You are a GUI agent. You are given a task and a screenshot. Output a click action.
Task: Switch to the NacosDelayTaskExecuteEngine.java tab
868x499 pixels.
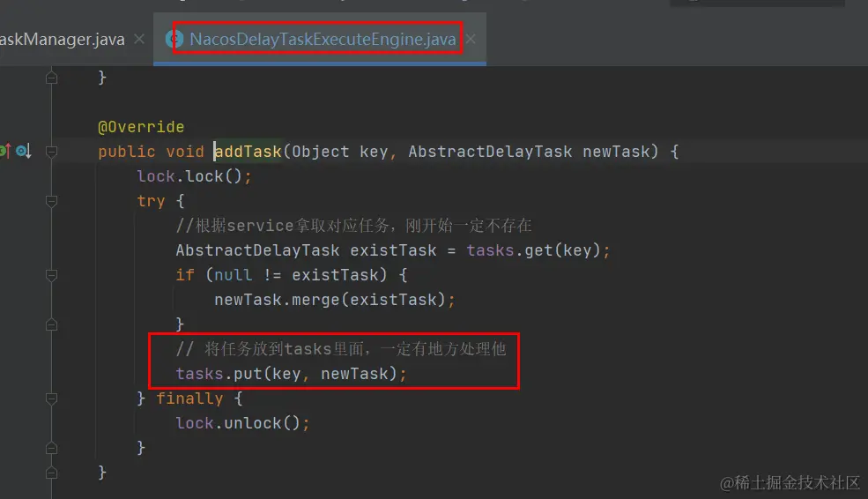[323, 40]
